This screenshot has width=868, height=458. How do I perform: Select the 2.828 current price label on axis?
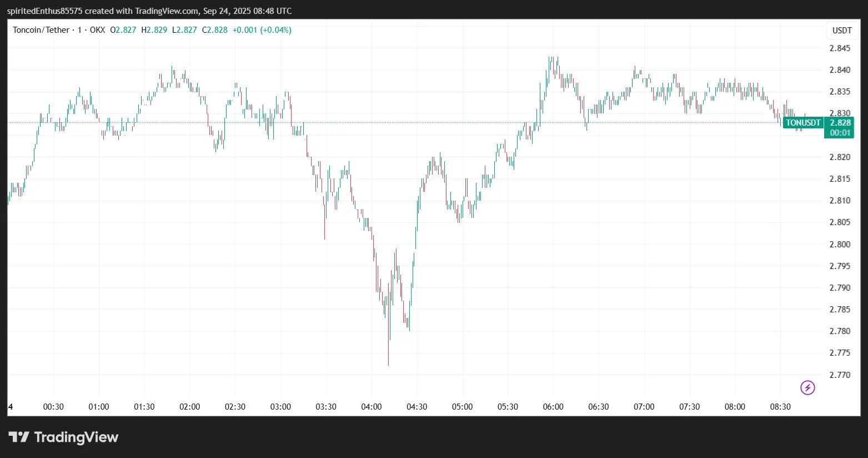click(x=840, y=123)
